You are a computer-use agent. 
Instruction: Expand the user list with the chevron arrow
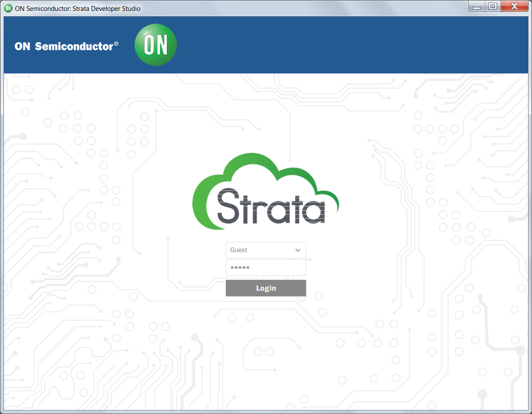298,250
